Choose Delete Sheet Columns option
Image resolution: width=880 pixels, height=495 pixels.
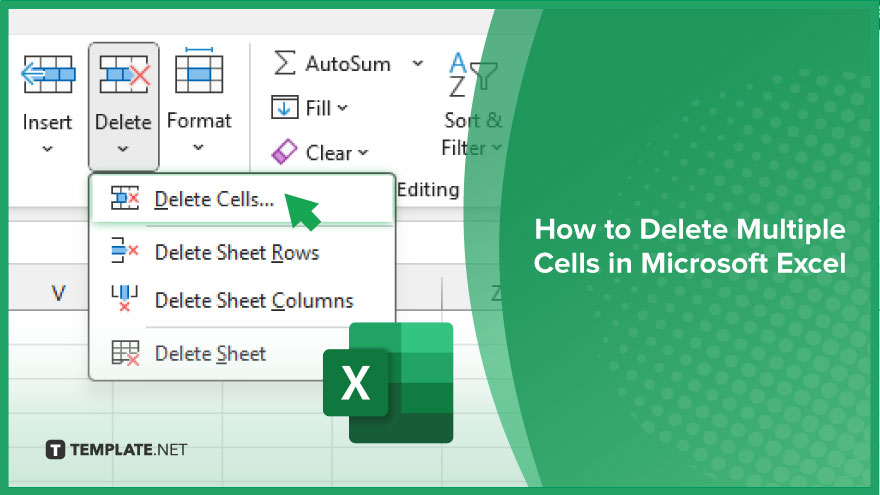pyautogui.click(x=242, y=300)
